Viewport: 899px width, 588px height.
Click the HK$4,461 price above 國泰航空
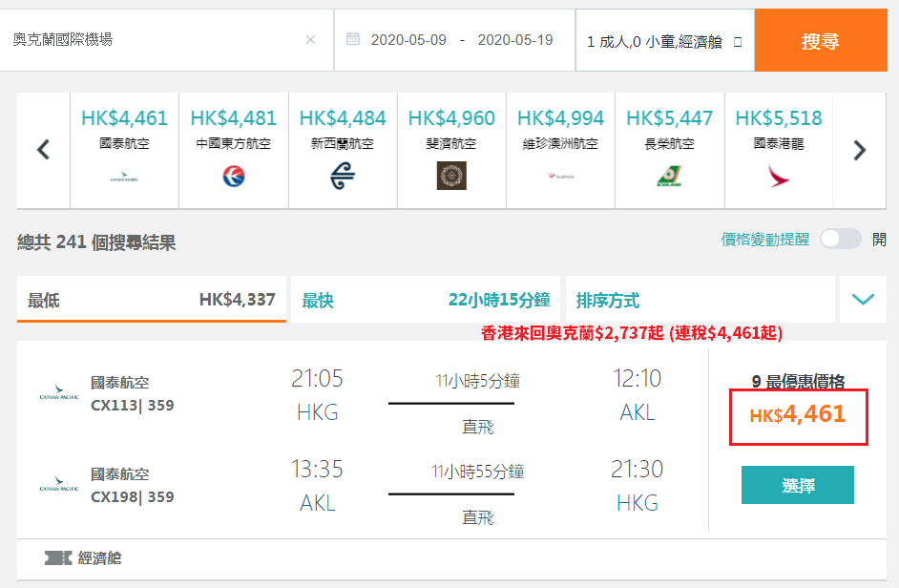[124, 118]
